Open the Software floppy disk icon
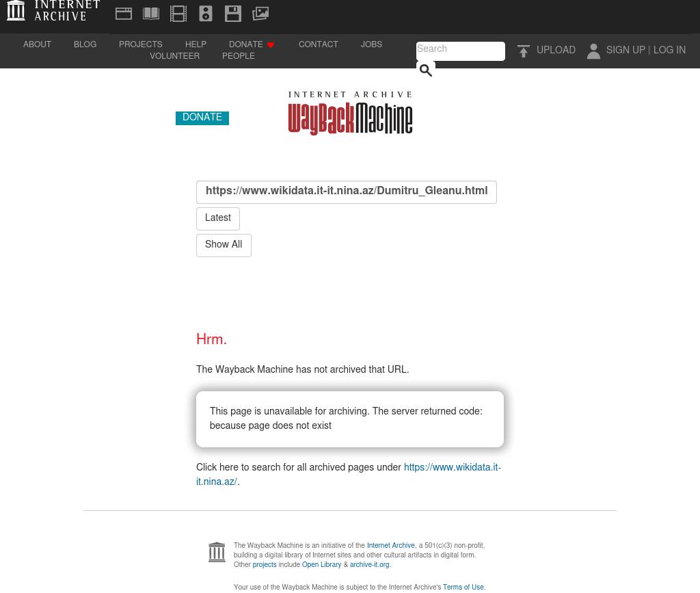Image resolution: width=700 pixels, height=593 pixels. coord(233,14)
